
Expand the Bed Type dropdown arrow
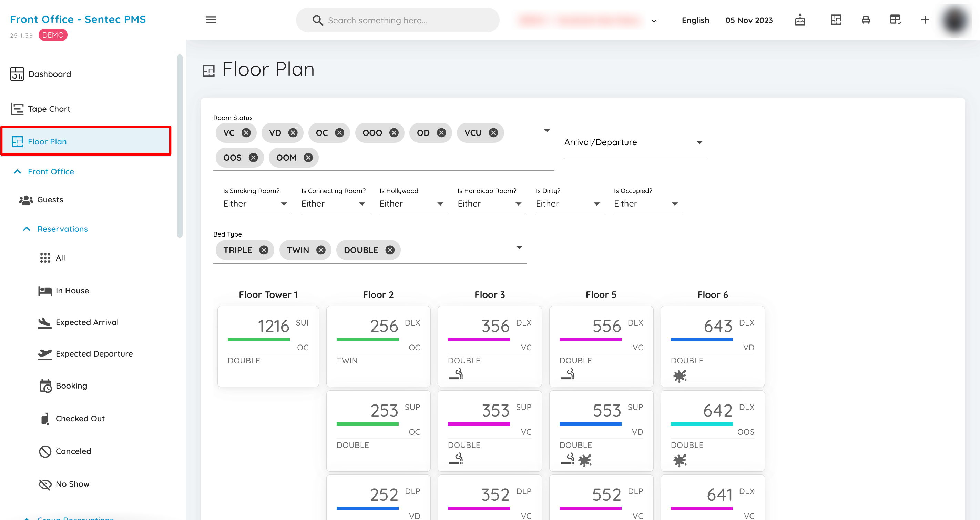pos(519,248)
